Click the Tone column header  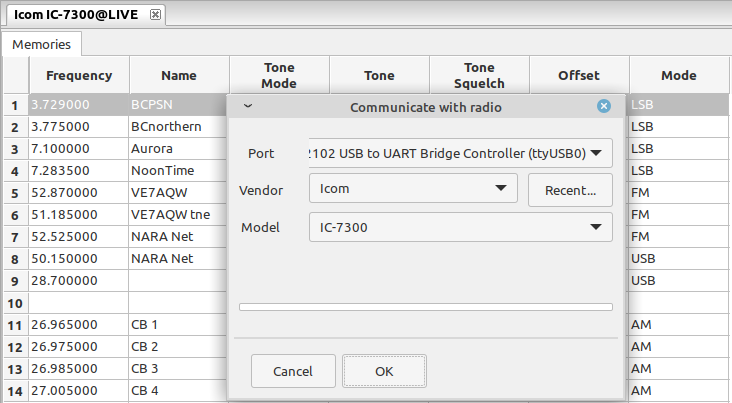pyautogui.click(x=379, y=75)
